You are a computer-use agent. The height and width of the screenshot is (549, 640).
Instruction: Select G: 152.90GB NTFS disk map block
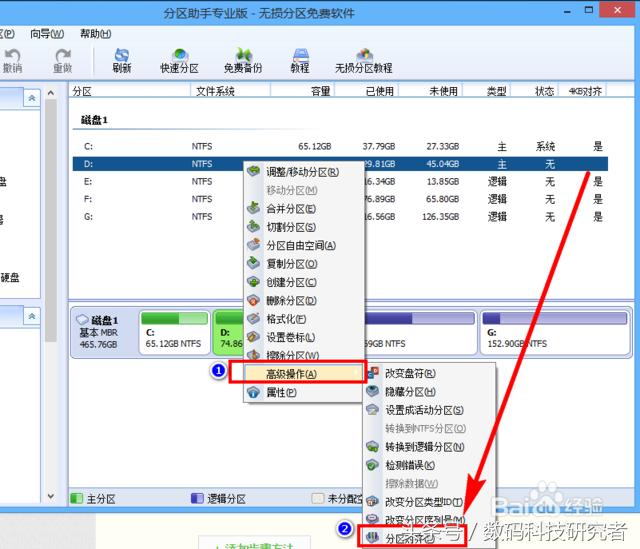tap(555, 333)
